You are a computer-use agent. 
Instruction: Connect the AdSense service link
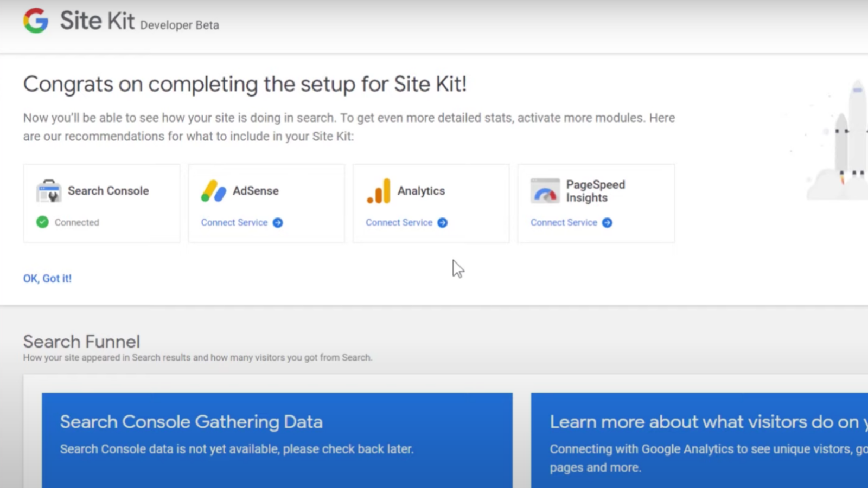pos(234,223)
